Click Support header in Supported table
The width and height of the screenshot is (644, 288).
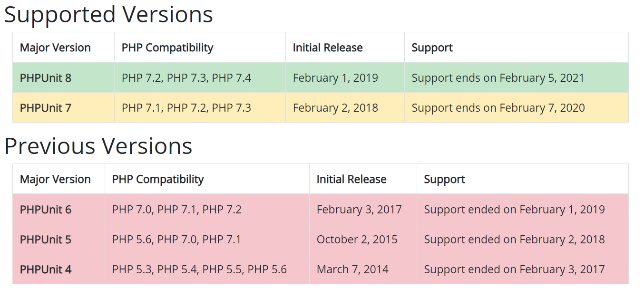click(x=432, y=48)
